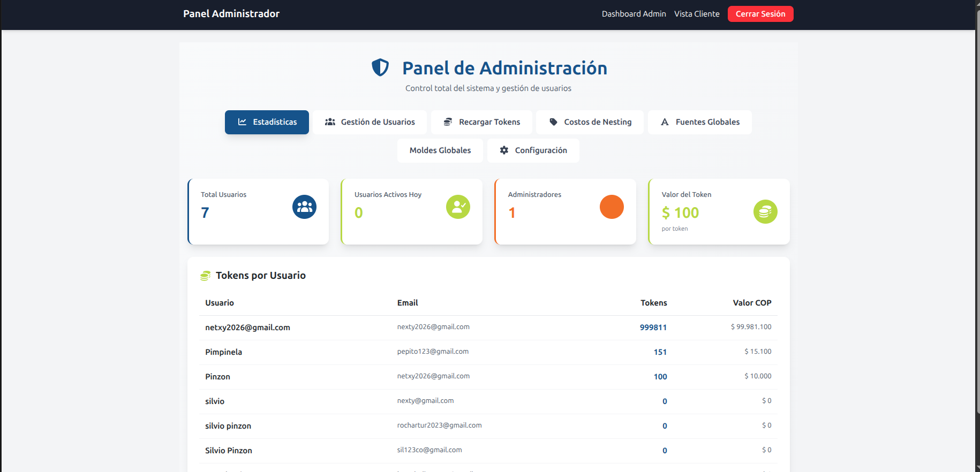
Task: Select the email pepito123@gmail.com
Action: (x=433, y=352)
